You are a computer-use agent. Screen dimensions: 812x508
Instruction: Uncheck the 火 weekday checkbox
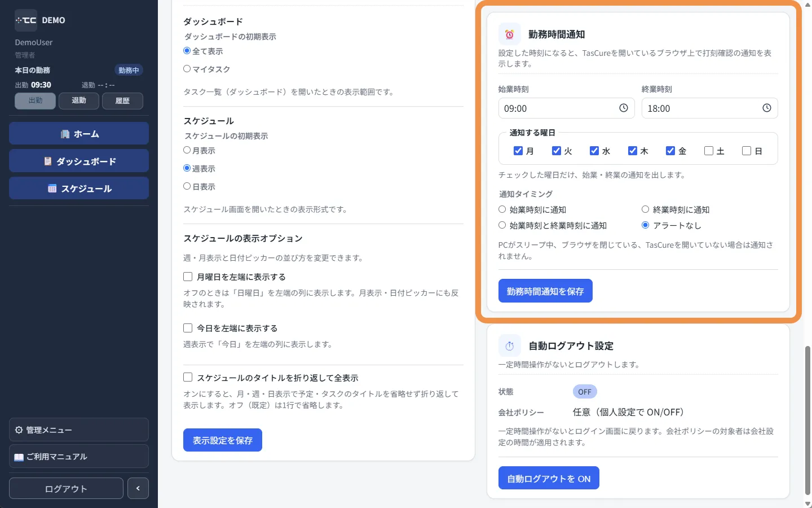pyautogui.click(x=557, y=151)
